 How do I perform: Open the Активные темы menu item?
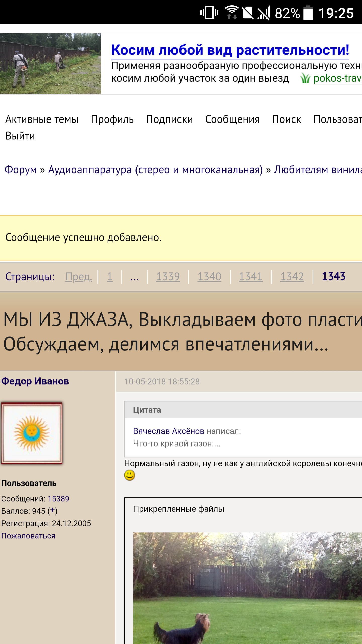click(x=42, y=119)
